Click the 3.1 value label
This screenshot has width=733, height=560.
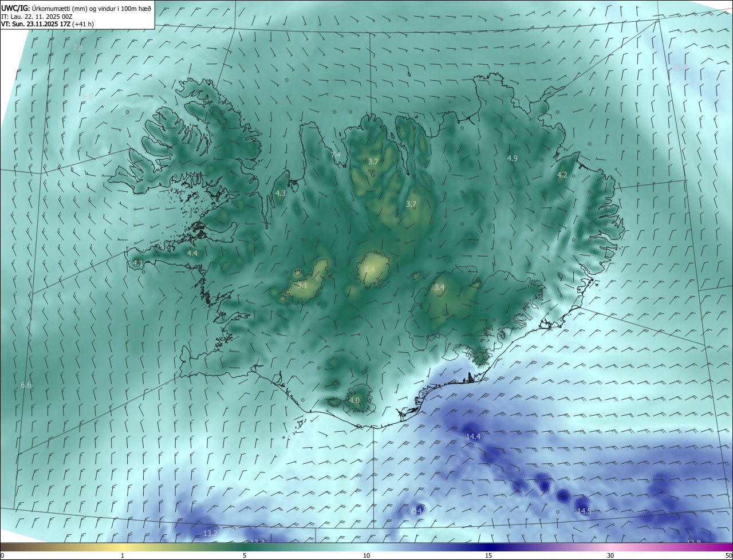click(302, 285)
